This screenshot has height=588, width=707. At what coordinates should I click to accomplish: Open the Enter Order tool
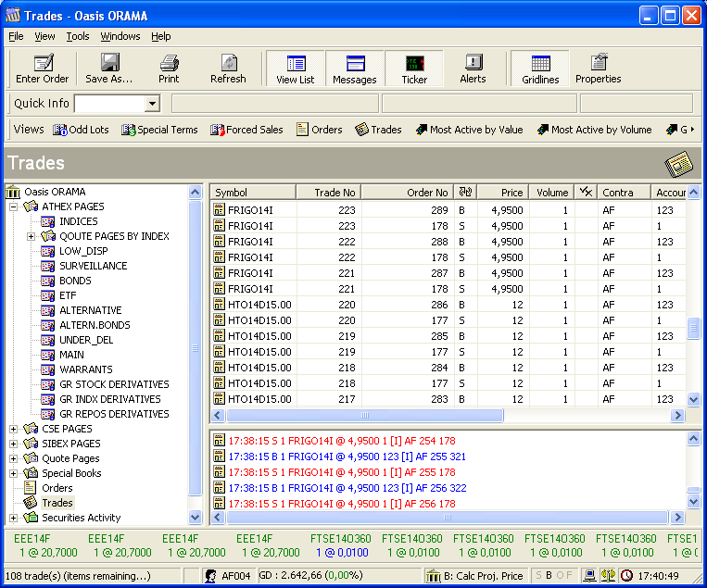pos(43,69)
